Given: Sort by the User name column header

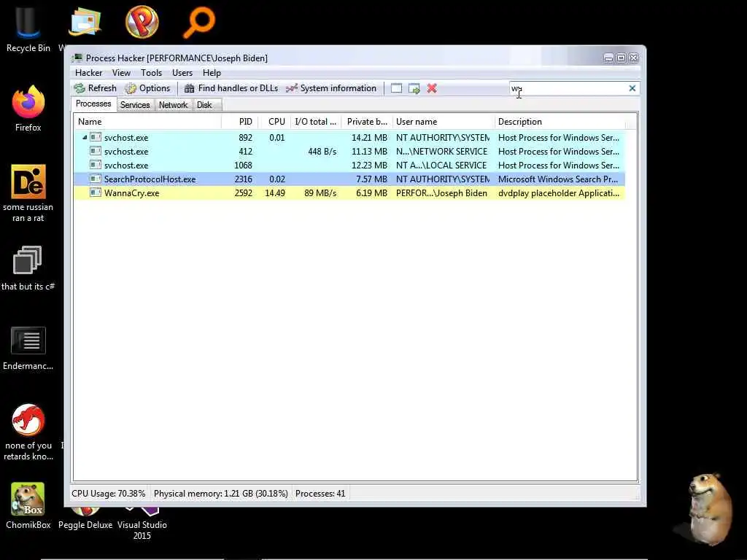Looking at the screenshot, I should coord(444,122).
